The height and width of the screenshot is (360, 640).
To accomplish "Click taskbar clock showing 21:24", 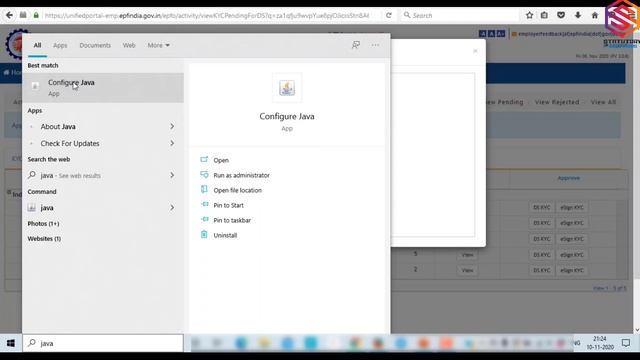I will [x=600, y=343].
